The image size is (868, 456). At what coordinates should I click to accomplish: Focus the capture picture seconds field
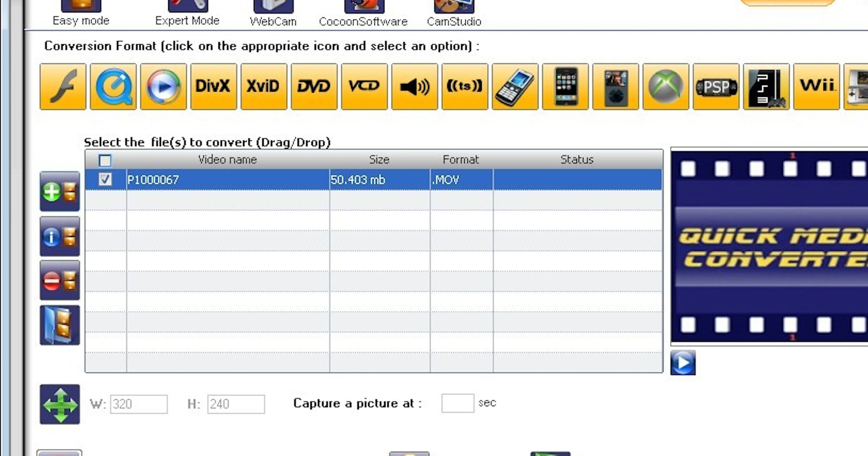pos(458,403)
